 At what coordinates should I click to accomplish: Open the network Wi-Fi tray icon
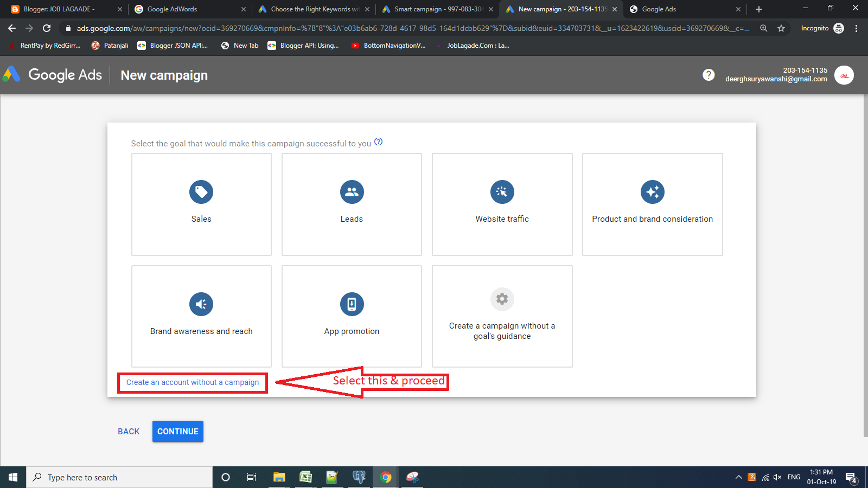click(765, 477)
